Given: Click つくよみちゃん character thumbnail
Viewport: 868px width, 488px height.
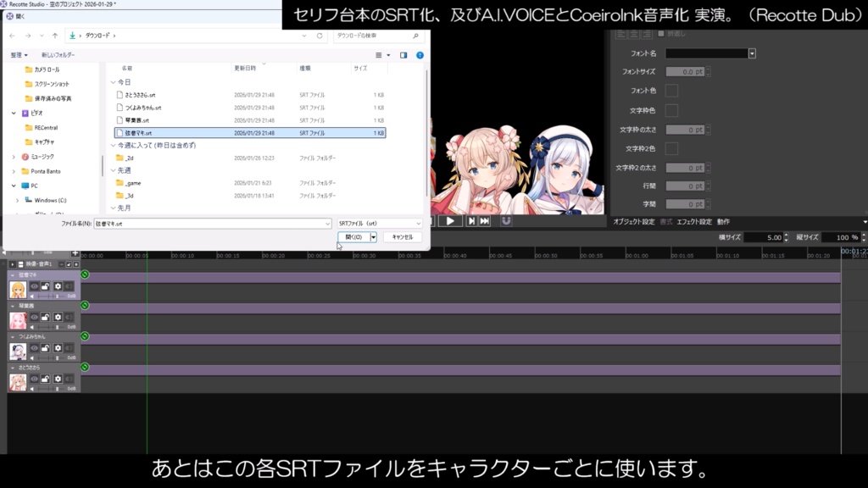Looking at the screenshot, I should [x=18, y=352].
